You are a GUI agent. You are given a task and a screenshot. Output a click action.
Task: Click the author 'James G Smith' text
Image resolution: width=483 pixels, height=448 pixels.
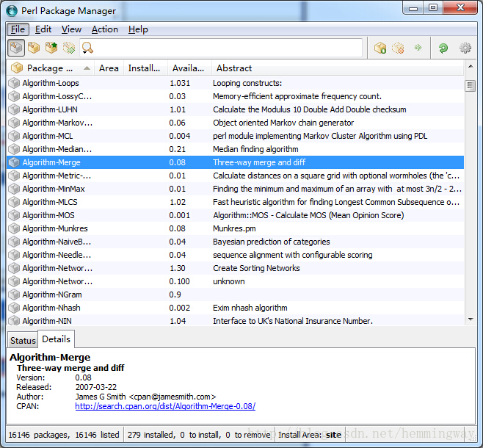point(101,397)
